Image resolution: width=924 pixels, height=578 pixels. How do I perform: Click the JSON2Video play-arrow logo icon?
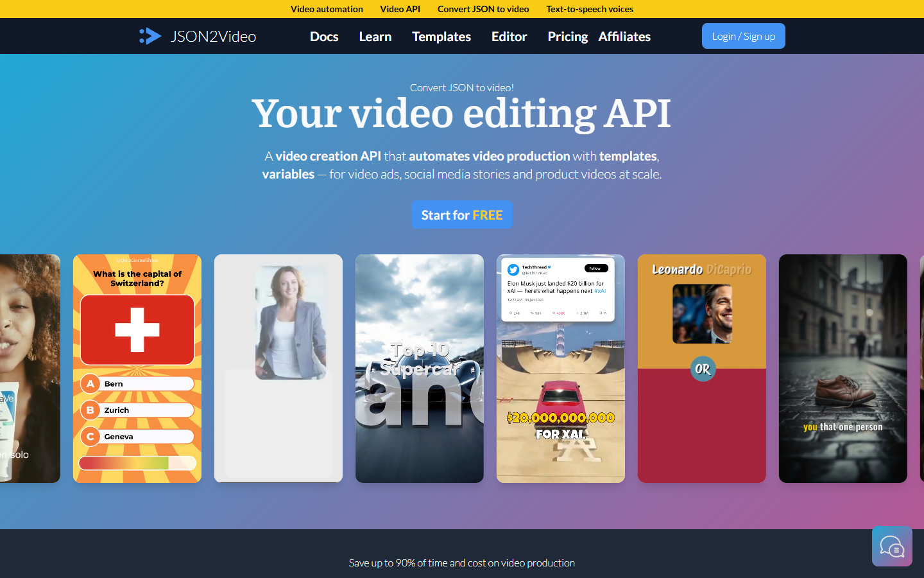[x=150, y=36]
